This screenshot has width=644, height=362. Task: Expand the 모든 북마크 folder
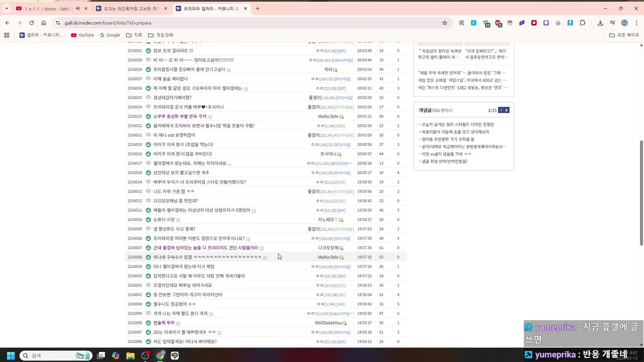point(624,35)
